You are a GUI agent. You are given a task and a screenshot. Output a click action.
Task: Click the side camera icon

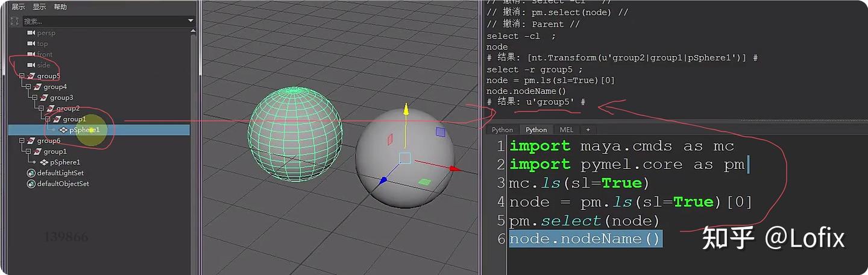click(31, 65)
